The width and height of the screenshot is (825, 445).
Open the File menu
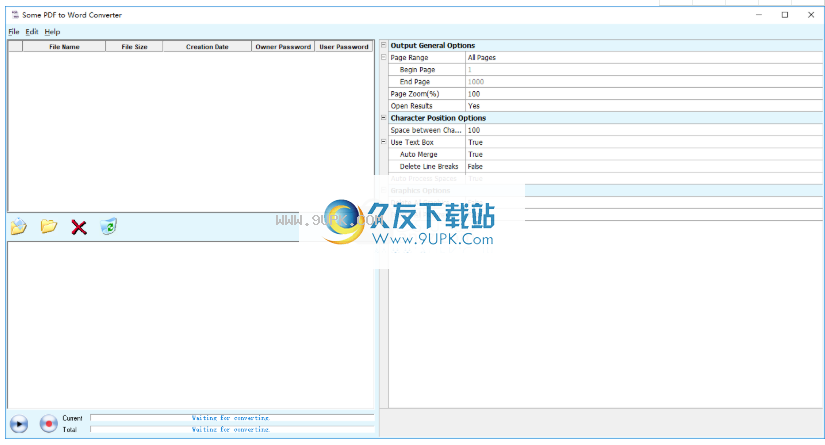(14, 32)
